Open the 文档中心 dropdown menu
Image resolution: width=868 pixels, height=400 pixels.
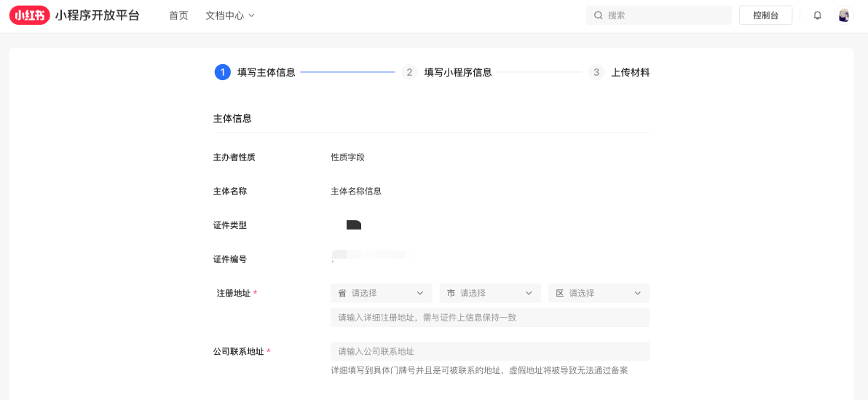pyautogui.click(x=230, y=15)
